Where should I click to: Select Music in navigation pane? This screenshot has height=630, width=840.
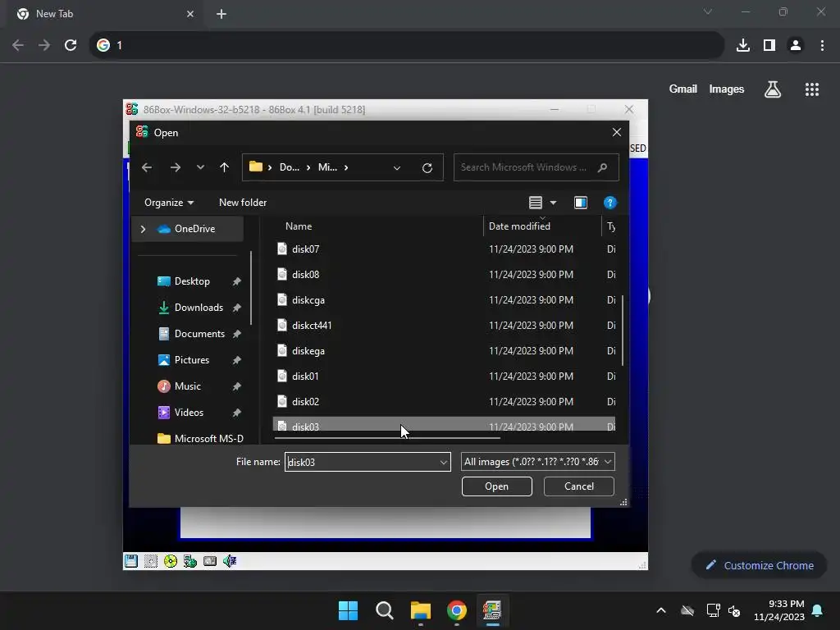pos(187,386)
